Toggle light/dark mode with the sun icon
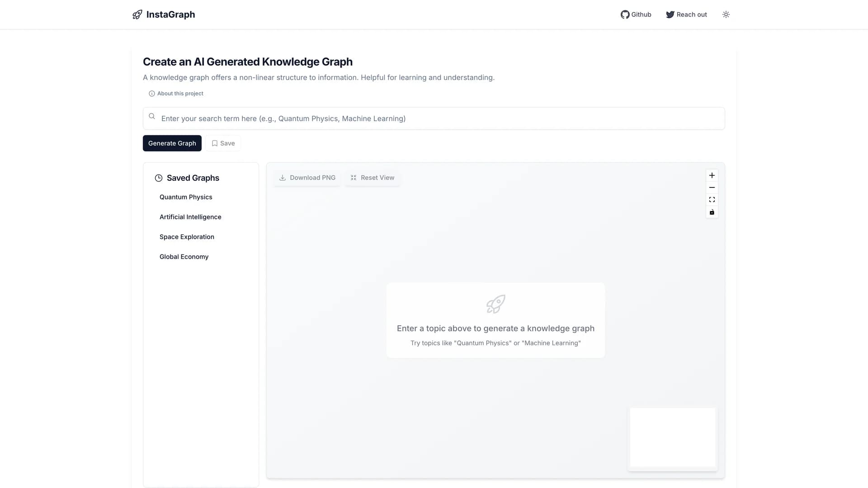Screen dimensions: 868x488 [x=726, y=14]
